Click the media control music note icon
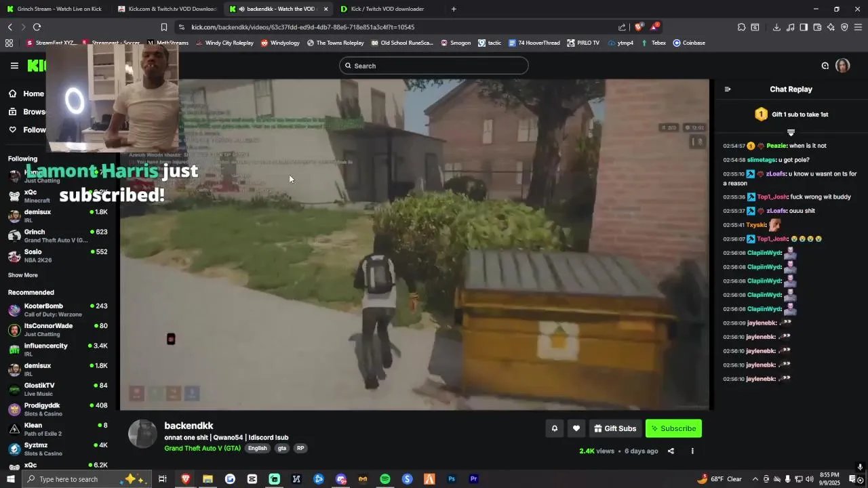Image resolution: width=868 pixels, height=488 pixels. [790, 27]
